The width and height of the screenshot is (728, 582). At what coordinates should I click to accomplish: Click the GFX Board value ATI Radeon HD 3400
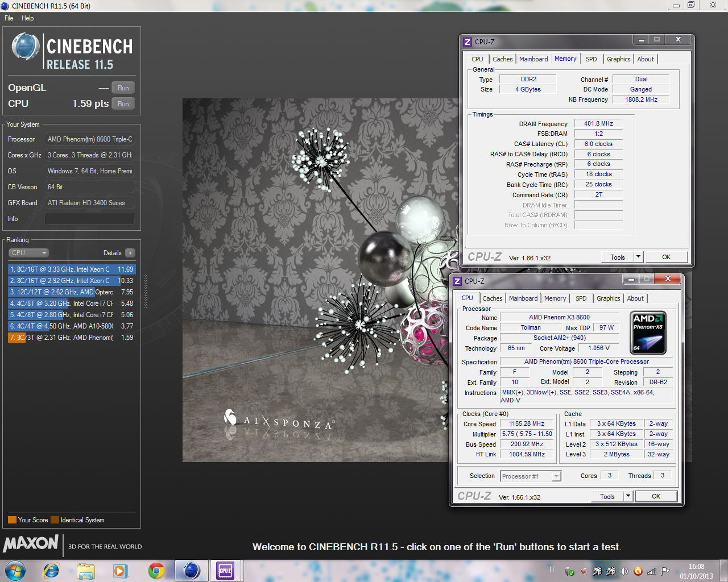pos(90,203)
